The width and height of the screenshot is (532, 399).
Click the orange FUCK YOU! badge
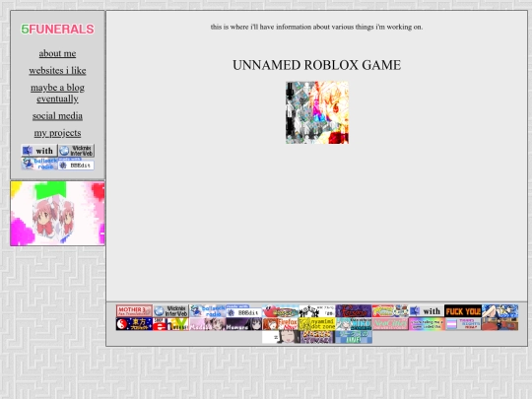coord(463,310)
